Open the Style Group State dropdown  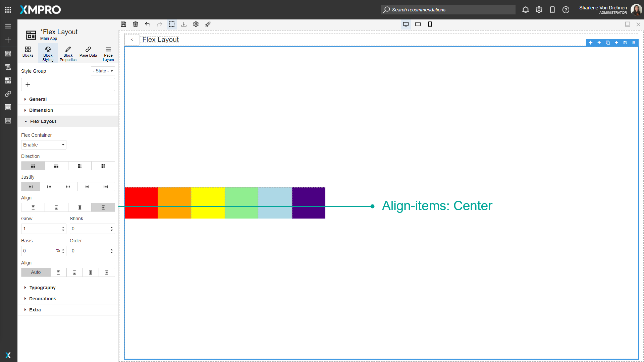(103, 71)
